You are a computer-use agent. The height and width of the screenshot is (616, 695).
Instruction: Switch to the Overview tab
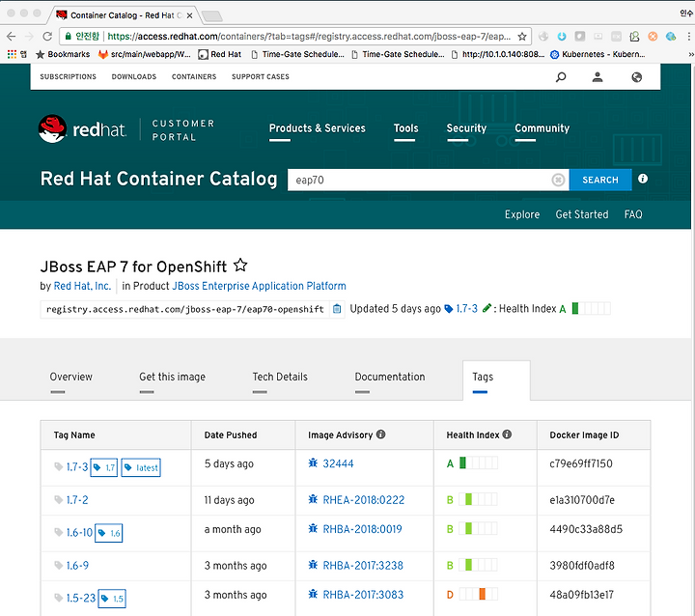70,377
